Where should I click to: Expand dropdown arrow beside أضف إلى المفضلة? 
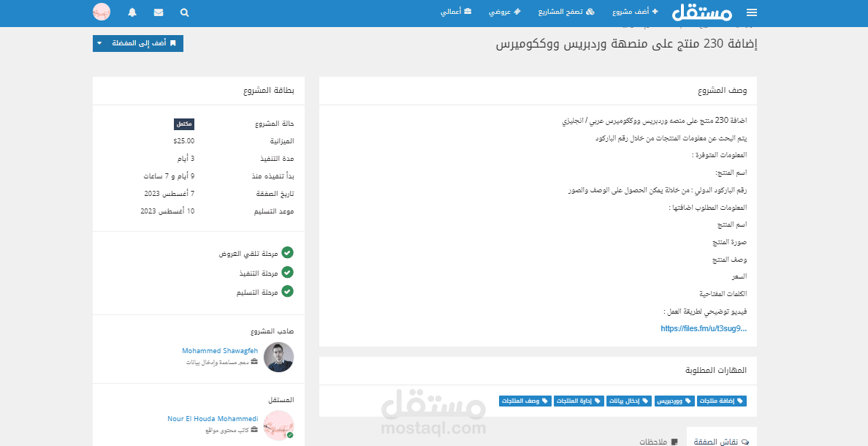pos(99,43)
